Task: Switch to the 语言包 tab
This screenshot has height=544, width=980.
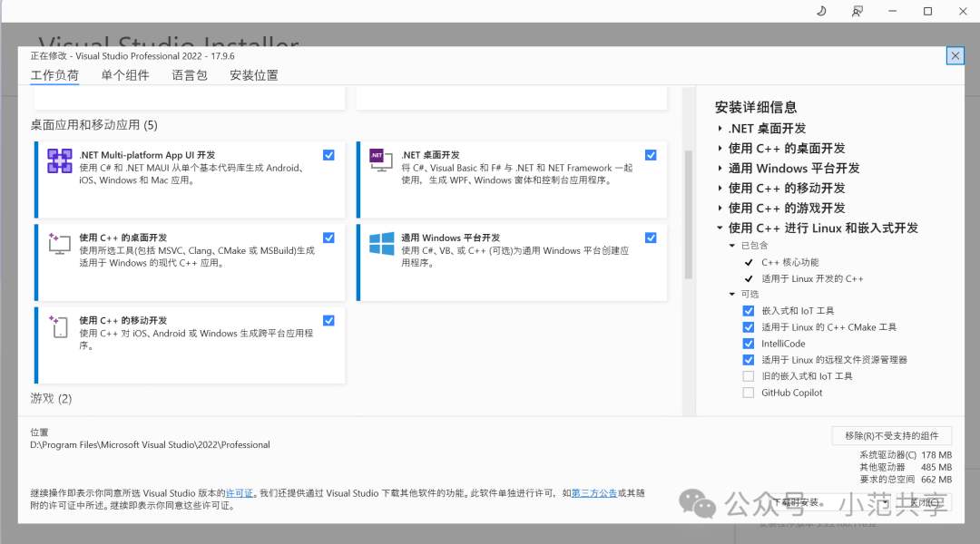Action: click(190, 75)
